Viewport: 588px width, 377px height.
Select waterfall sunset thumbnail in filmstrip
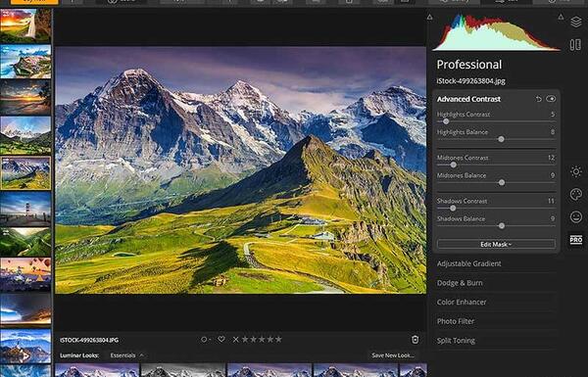(x=25, y=25)
